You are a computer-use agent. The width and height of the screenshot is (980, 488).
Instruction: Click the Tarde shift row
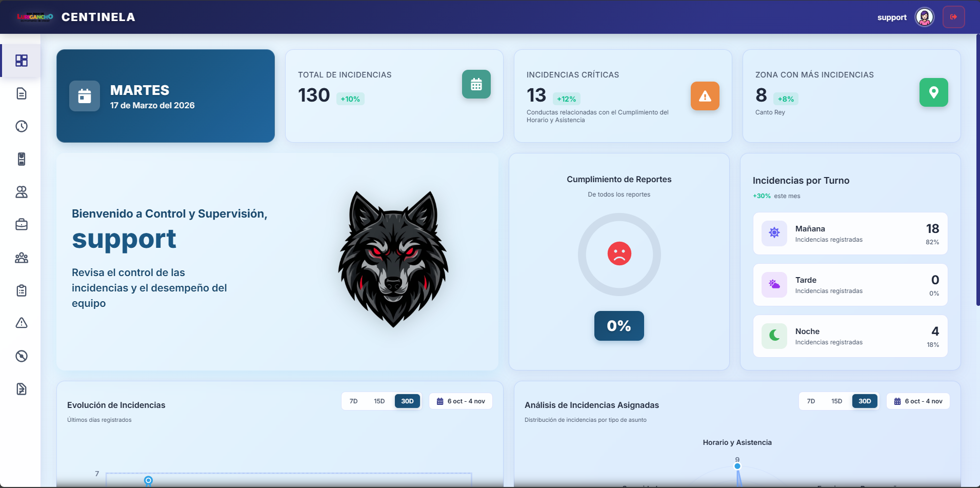coord(850,285)
